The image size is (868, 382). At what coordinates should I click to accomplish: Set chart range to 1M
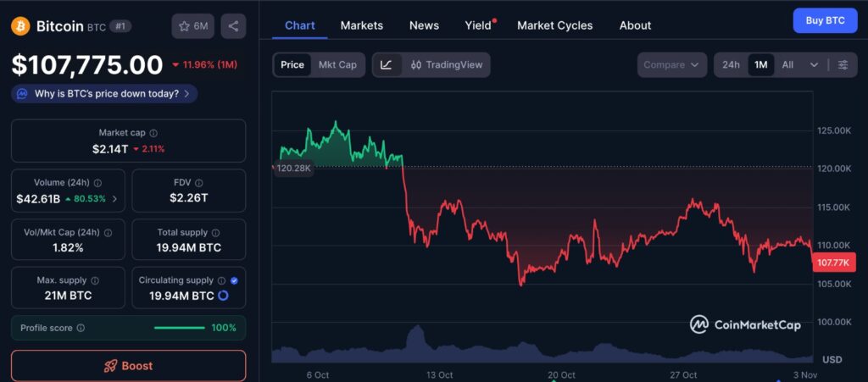click(761, 64)
